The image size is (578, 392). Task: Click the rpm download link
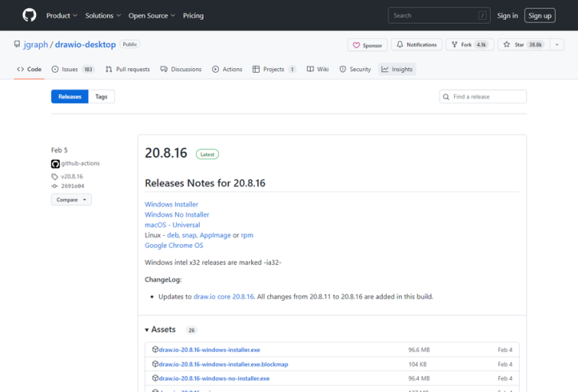(x=247, y=235)
